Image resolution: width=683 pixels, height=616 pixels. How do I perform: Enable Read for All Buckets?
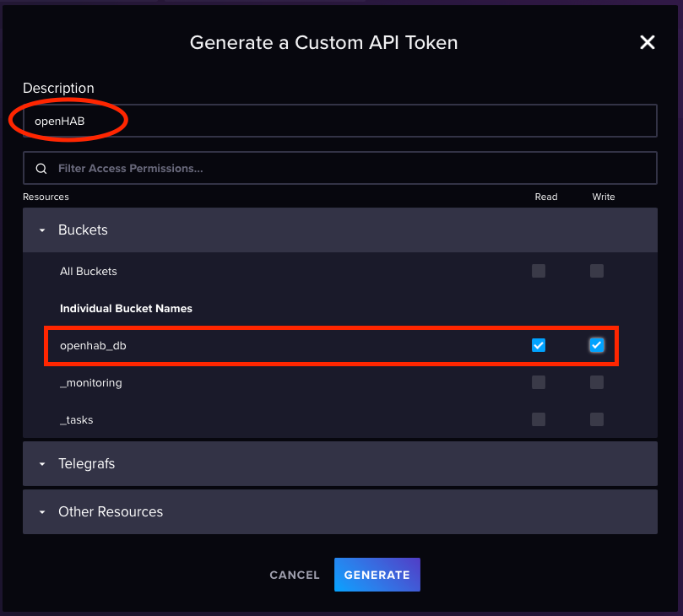coord(539,271)
